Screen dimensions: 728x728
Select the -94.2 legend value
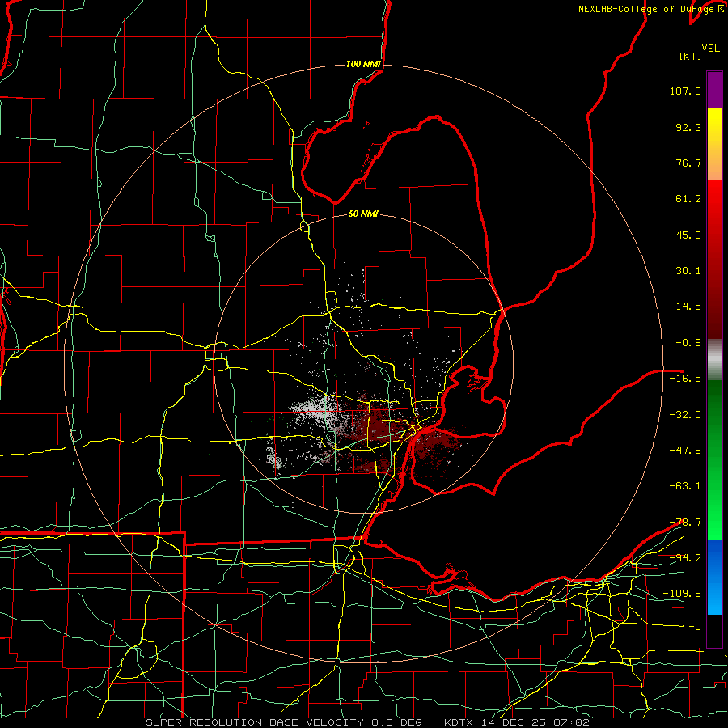[685, 557]
